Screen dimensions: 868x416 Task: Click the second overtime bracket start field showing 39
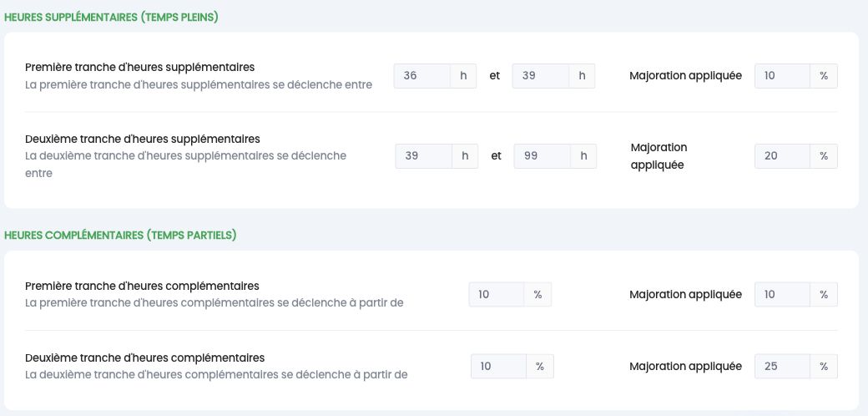click(x=423, y=156)
